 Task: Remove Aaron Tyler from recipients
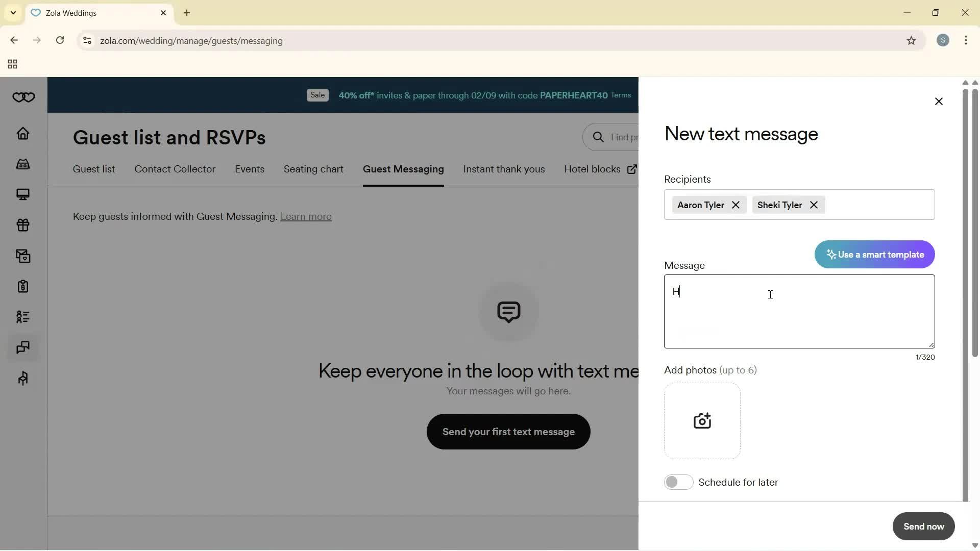tap(736, 205)
